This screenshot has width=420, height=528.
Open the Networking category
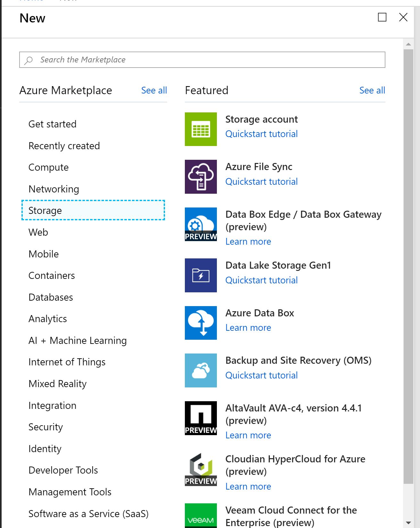click(54, 189)
